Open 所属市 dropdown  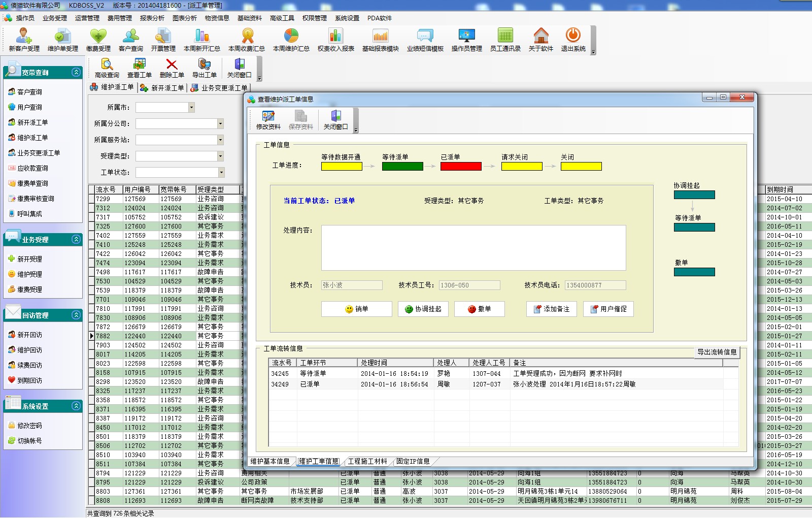point(191,107)
